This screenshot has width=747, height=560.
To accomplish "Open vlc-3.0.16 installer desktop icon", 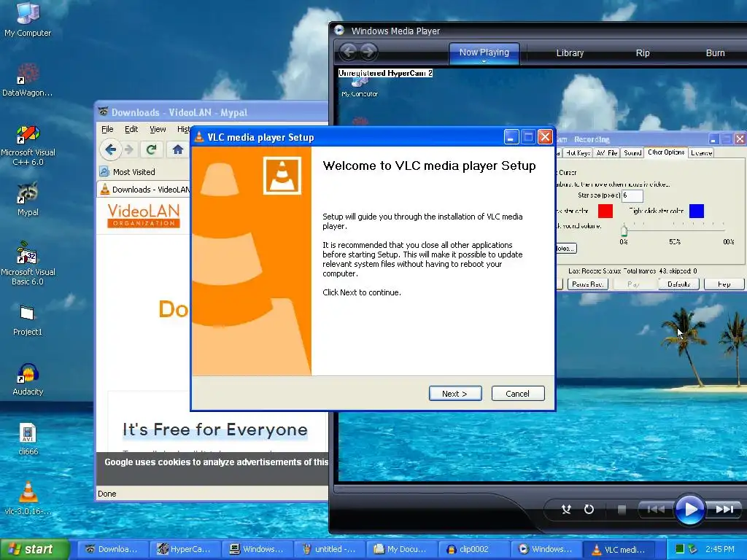I will [28, 499].
